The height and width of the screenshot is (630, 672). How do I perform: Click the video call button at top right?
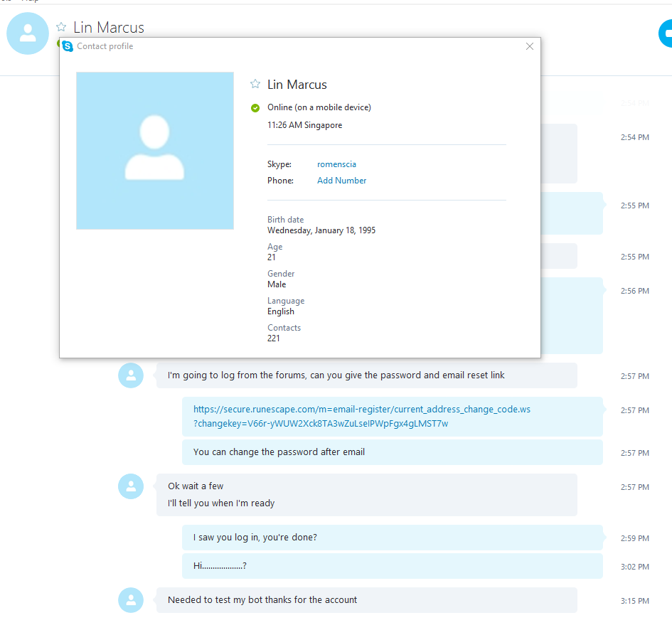666,33
